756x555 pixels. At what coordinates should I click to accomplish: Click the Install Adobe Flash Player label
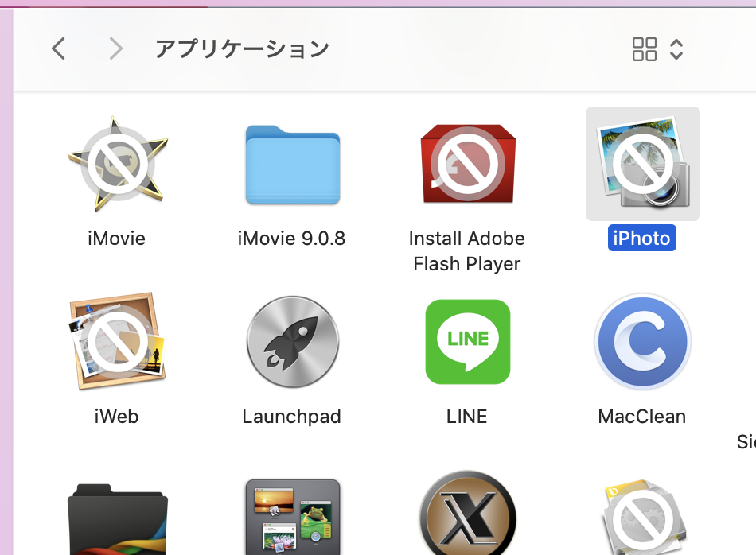[x=466, y=251]
